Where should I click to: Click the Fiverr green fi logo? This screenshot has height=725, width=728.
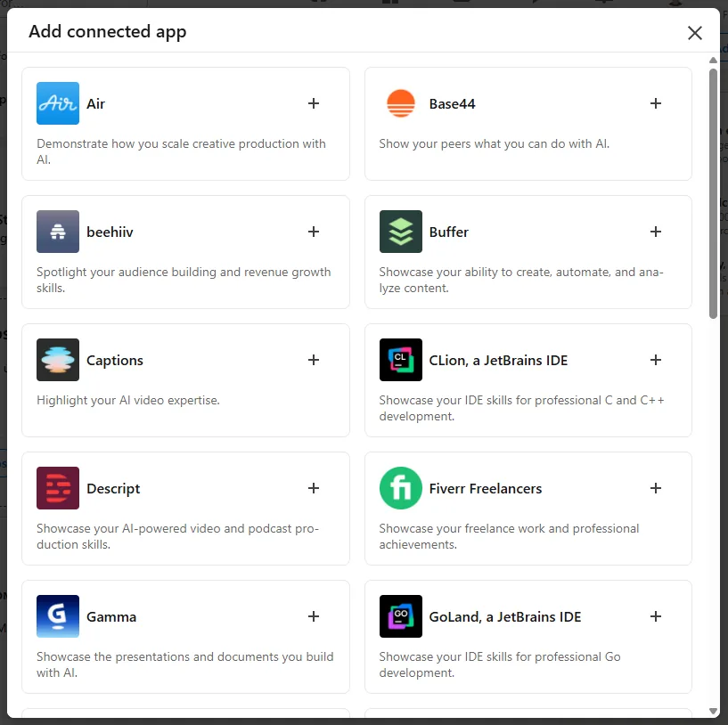point(400,488)
